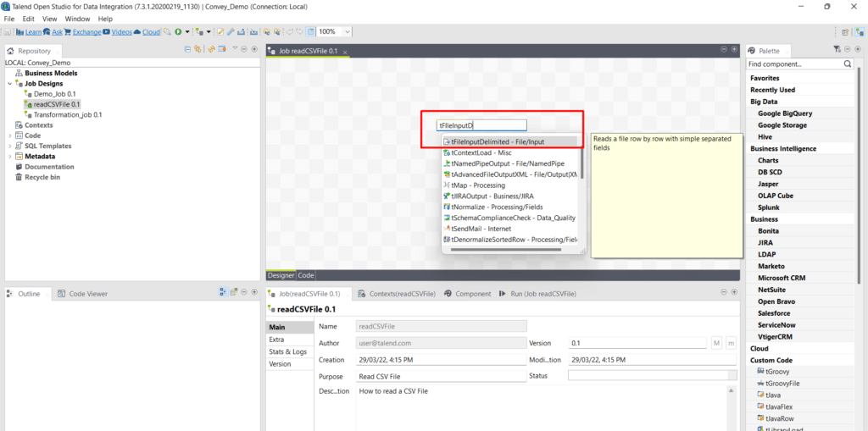
Task: Open the dropdown arrow beside the Run icon
Action: 187,32
